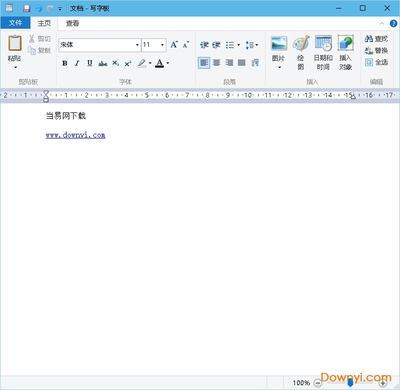Expand the bullet list style dropdown
The height and width of the screenshot is (390, 400).
click(239, 45)
